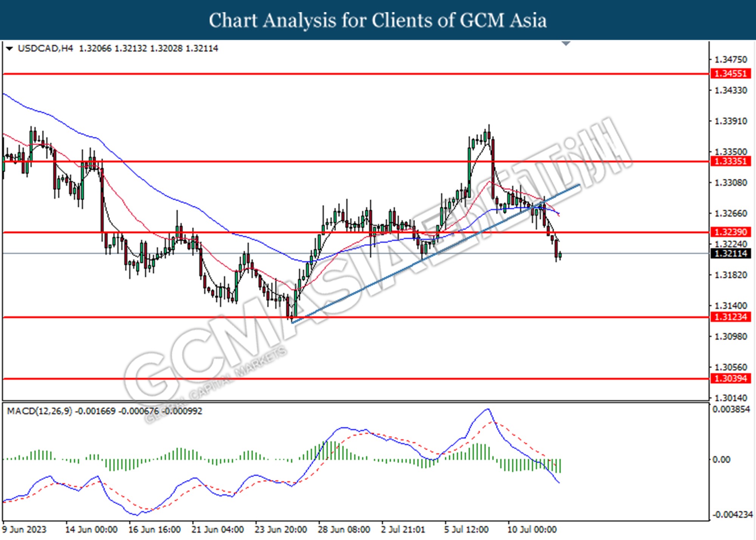The height and width of the screenshot is (540, 756).
Task: Click the 0.00 MACD zero level label
Action: click(721, 459)
